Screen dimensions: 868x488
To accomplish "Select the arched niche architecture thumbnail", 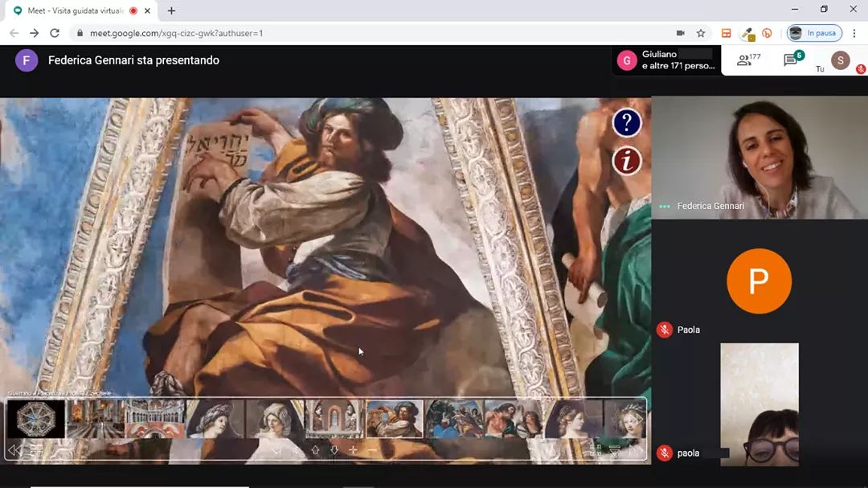I will point(334,419).
